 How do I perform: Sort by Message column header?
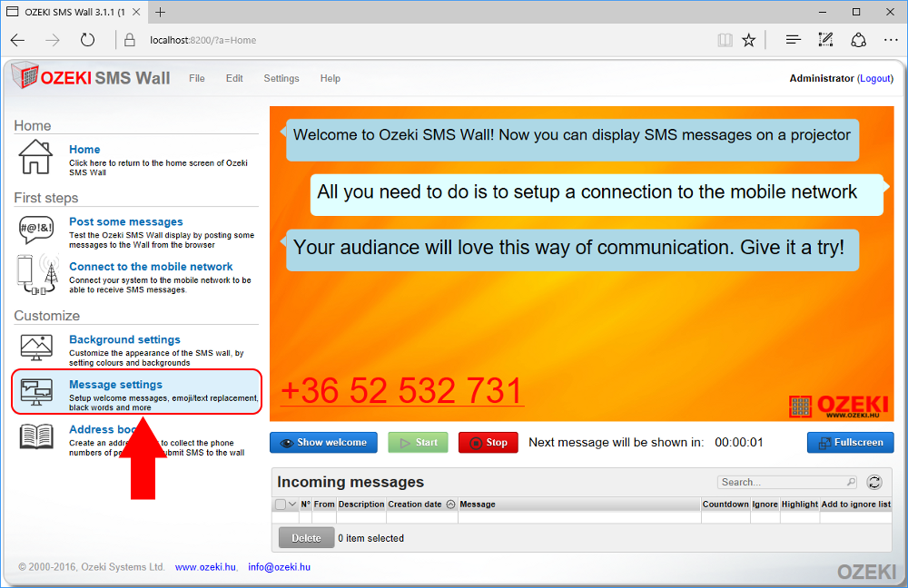579,505
